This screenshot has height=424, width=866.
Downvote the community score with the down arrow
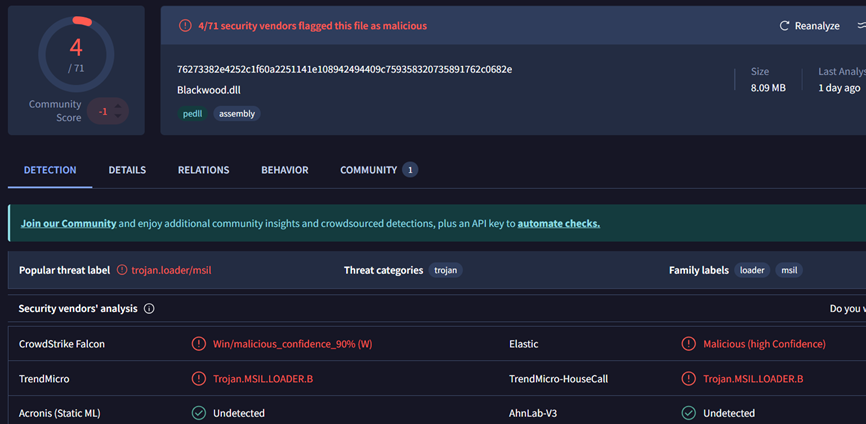coord(118,117)
